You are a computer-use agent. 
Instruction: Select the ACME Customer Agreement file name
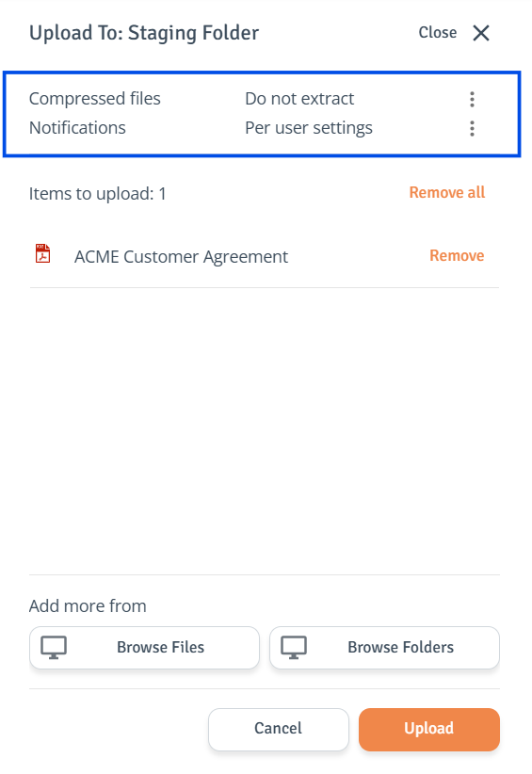pyautogui.click(x=181, y=257)
